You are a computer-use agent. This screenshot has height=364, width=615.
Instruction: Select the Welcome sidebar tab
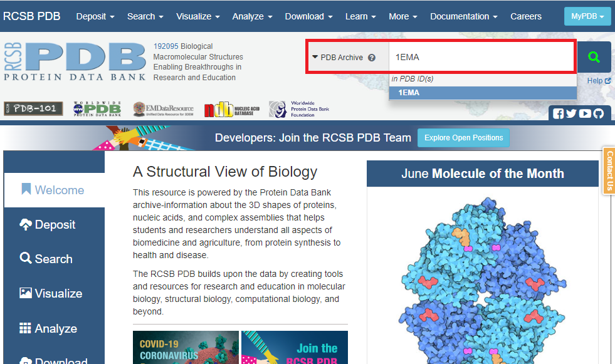tap(54, 190)
